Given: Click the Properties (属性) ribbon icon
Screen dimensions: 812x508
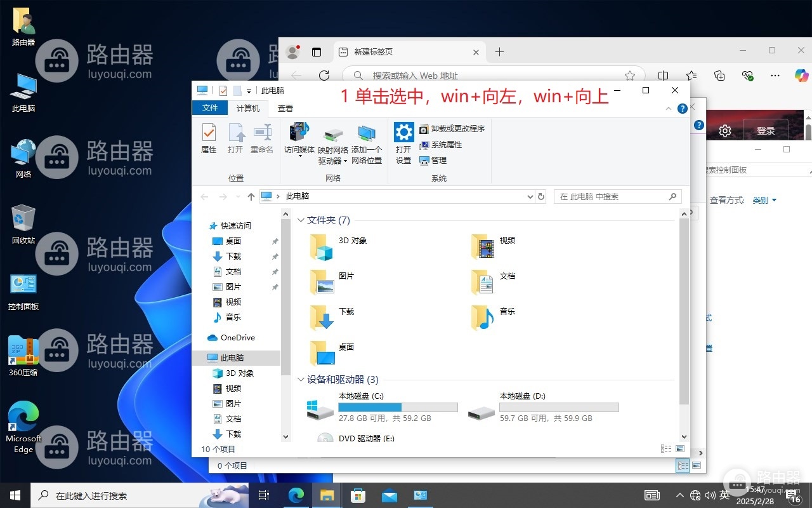Looking at the screenshot, I should tap(209, 139).
